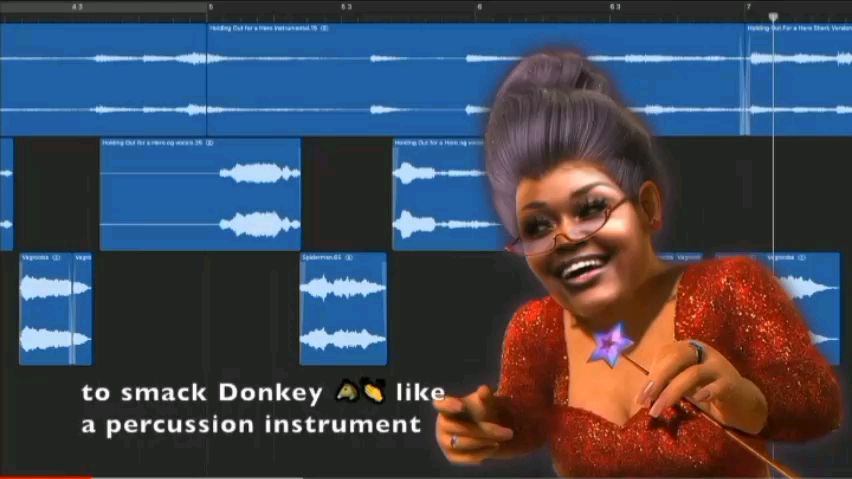This screenshot has width=852, height=479.
Task: Select the leftmost Vagrooba audio region
Action: pos(46,308)
